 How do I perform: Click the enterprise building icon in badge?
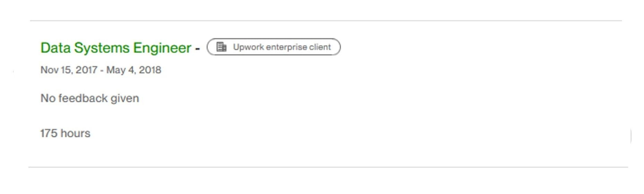221,47
